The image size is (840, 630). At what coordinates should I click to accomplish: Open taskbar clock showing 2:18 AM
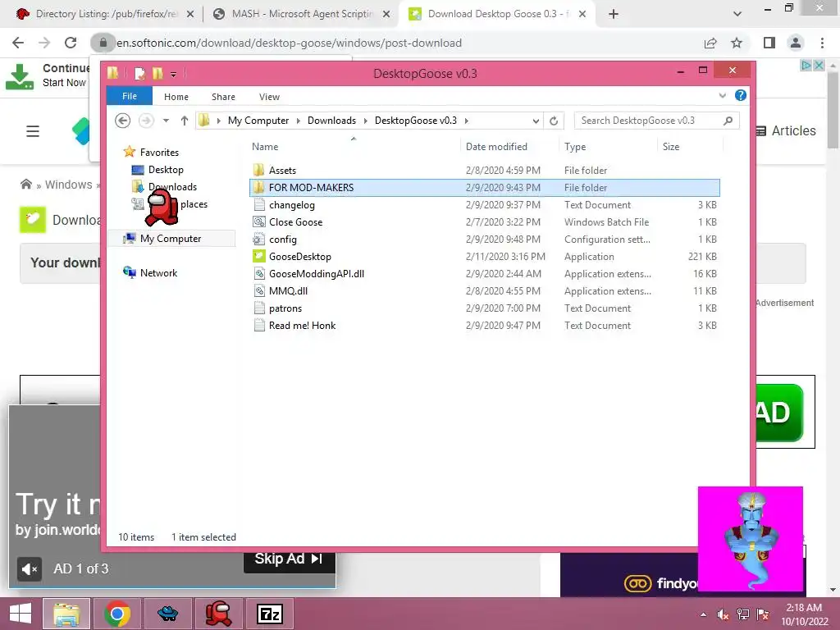(804, 614)
